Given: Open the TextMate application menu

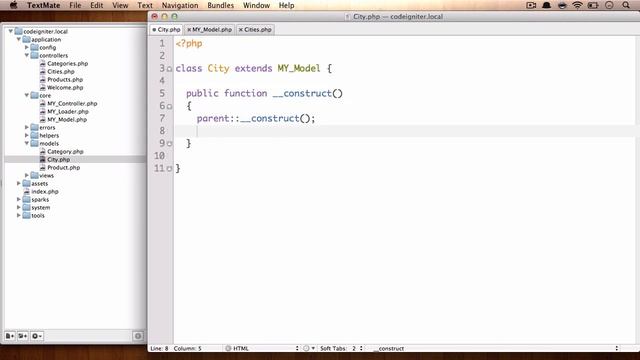Looking at the screenshot, I should pyautogui.click(x=44, y=5).
